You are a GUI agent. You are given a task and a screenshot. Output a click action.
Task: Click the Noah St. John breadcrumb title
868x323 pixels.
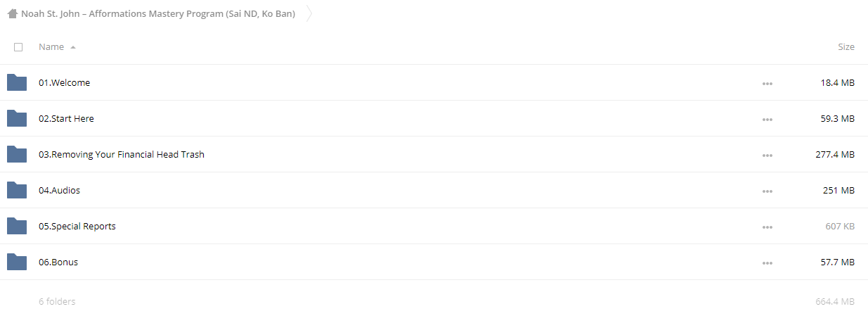(158, 13)
